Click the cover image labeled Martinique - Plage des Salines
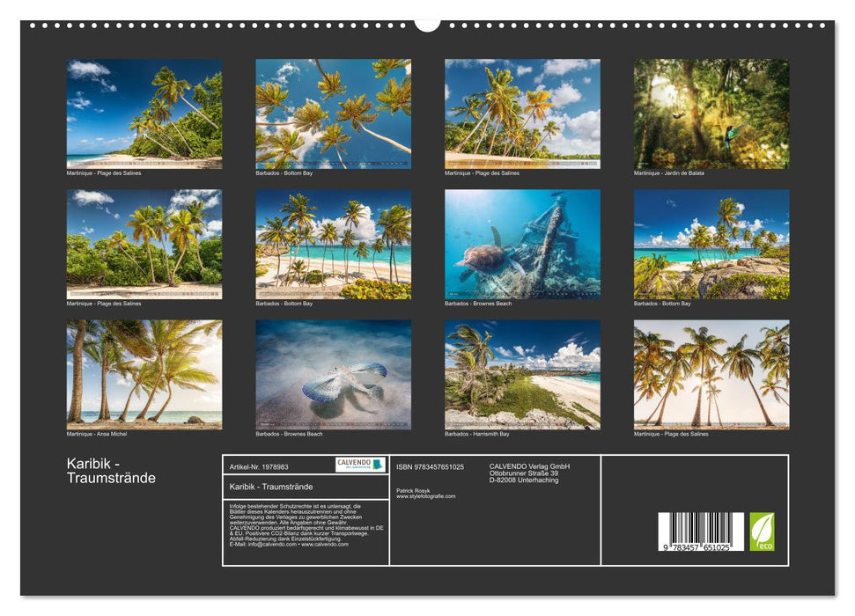The image size is (855, 616). click(x=138, y=110)
